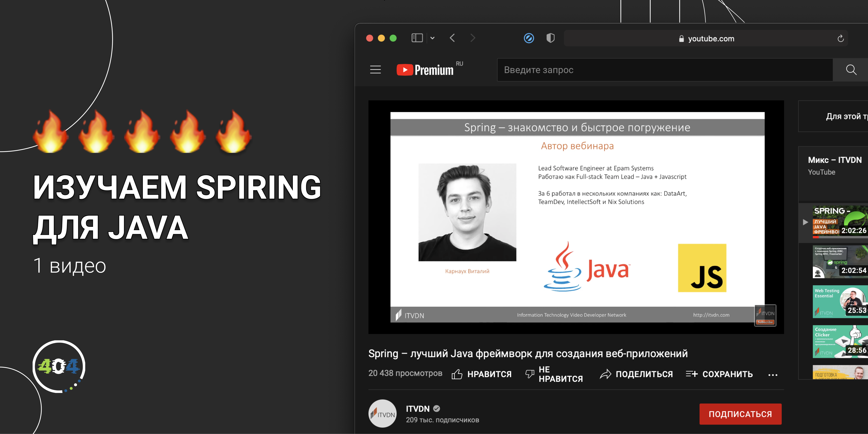The height and width of the screenshot is (434, 868).
Task: Go forward with Safari forward arrow
Action: pyautogui.click(x=473, y=38)
